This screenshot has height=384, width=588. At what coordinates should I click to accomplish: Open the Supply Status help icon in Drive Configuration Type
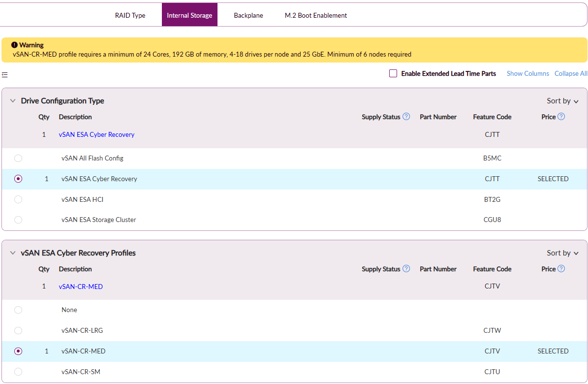click(406, 116)
